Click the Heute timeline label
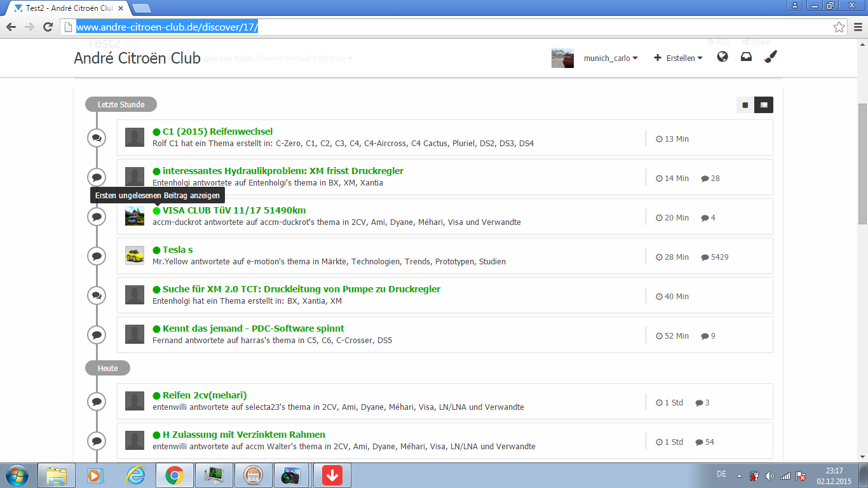The height and width of the screenshot is (488, 868). point(107,368)
